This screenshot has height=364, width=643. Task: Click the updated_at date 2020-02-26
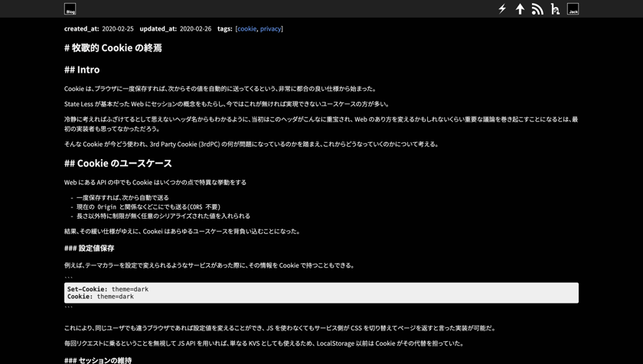(x=196, y=28)
